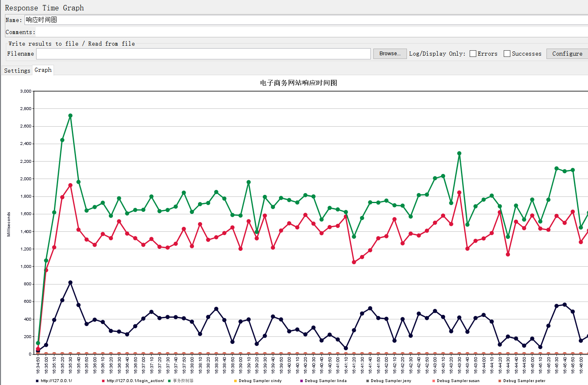The image size is (588, 385).
Task: Click the login_action legend red marker
Action: (x=103, y=381)
